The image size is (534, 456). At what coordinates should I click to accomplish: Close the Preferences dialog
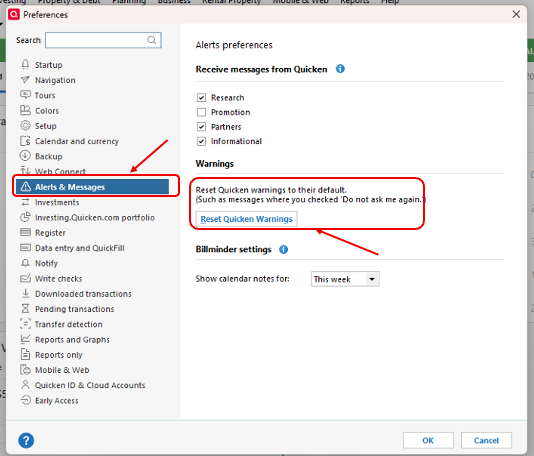pyautogui.click(x=516, y=14)
